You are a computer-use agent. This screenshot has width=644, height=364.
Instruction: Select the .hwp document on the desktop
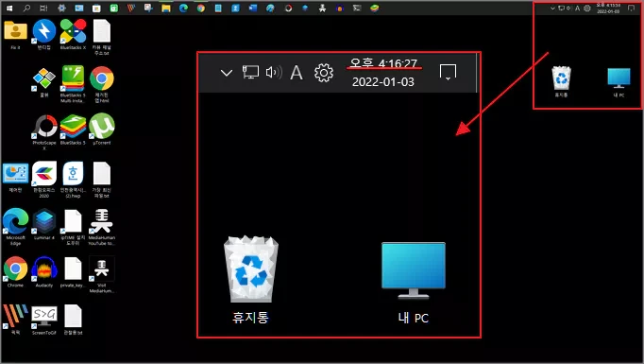pyautogui.click(x=73, y=180)
